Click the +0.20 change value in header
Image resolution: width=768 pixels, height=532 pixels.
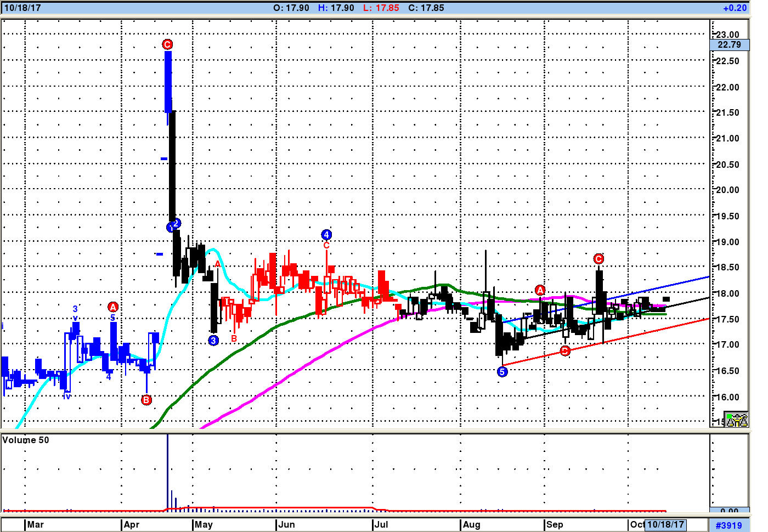[x=735, y=8]
